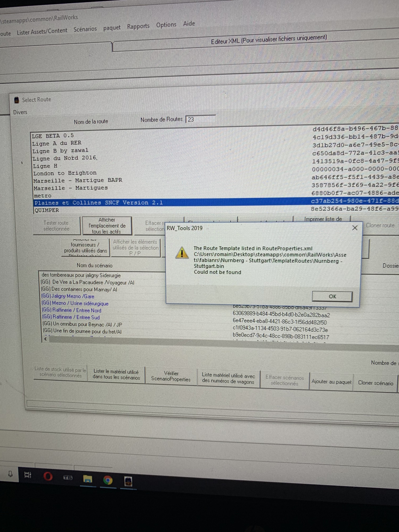Viewport: 399px width, 532px height.
Task: Click the Nom du scénario column header
Action: (x=94, y=265)
